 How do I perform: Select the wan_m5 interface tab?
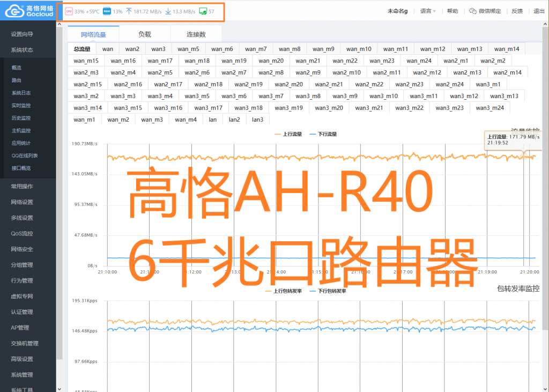click(188, 49)
